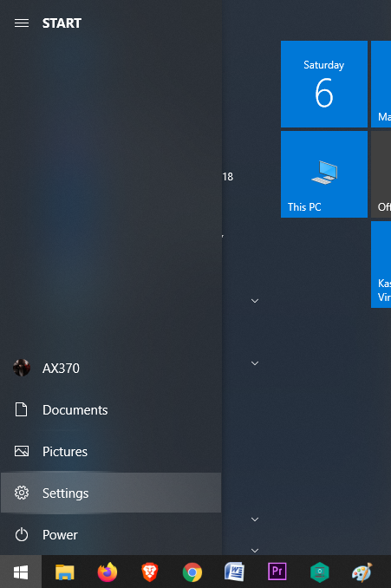
Task: Click the green hexagon taskbar icon
Action: tap(320, 572)
